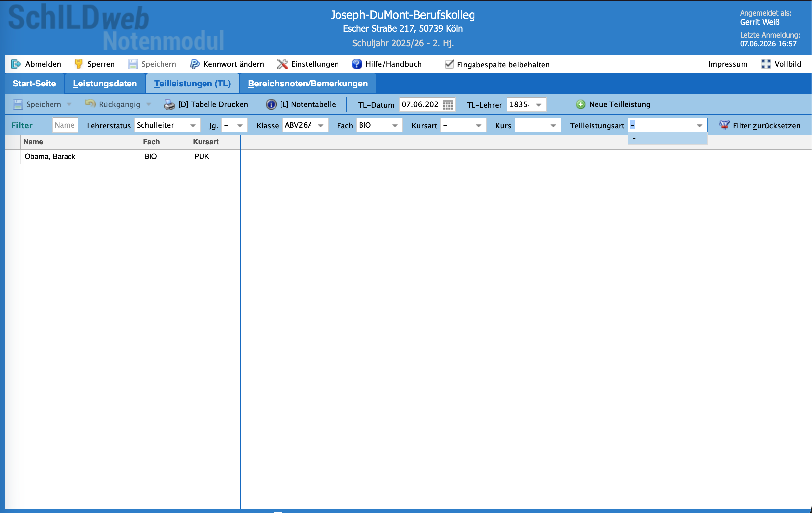812x513 pixels.
Task: Click the top toolbar Speichern disk icon
Action: click(x=133, y=64)
